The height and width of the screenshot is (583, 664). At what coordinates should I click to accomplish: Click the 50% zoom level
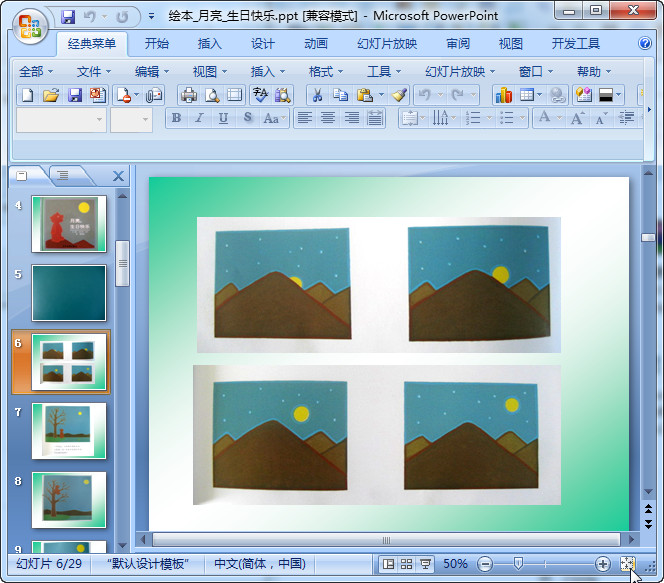(x=455, y=564)
